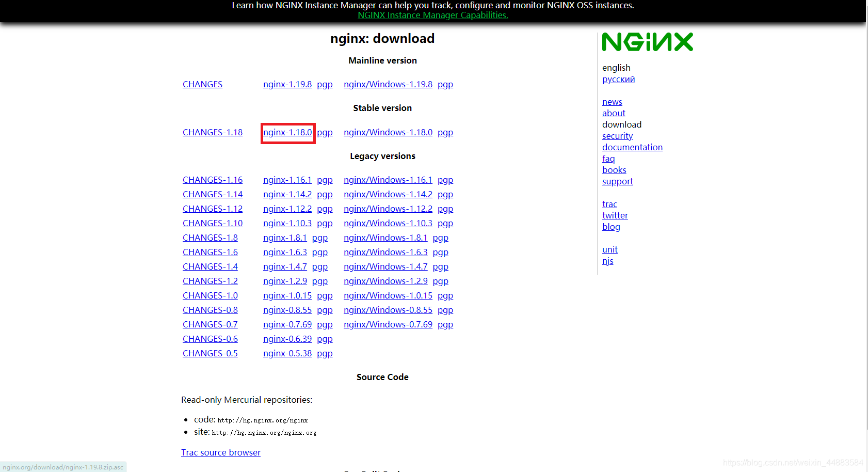Open the faq page
The height and width of the screenshot is (472, 868).
coord(608,159)
